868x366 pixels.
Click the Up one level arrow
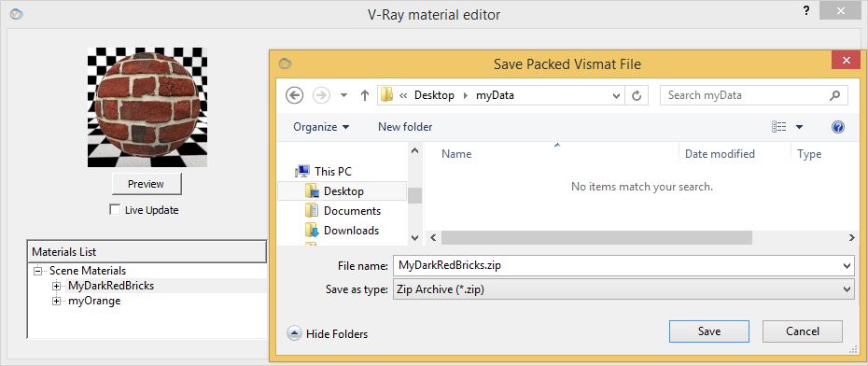364,95
